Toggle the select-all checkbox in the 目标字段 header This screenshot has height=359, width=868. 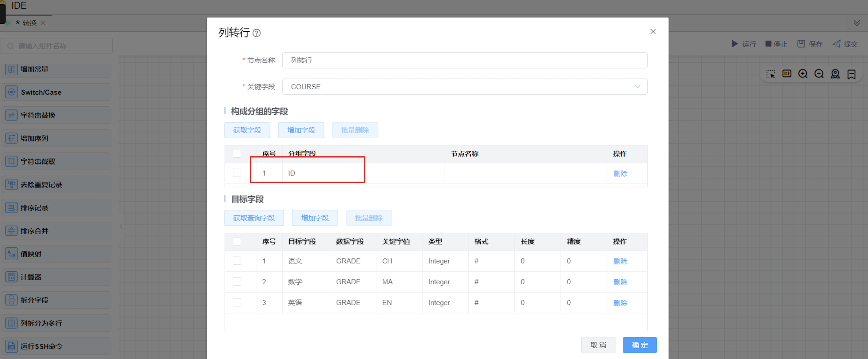tap(237, 242)
